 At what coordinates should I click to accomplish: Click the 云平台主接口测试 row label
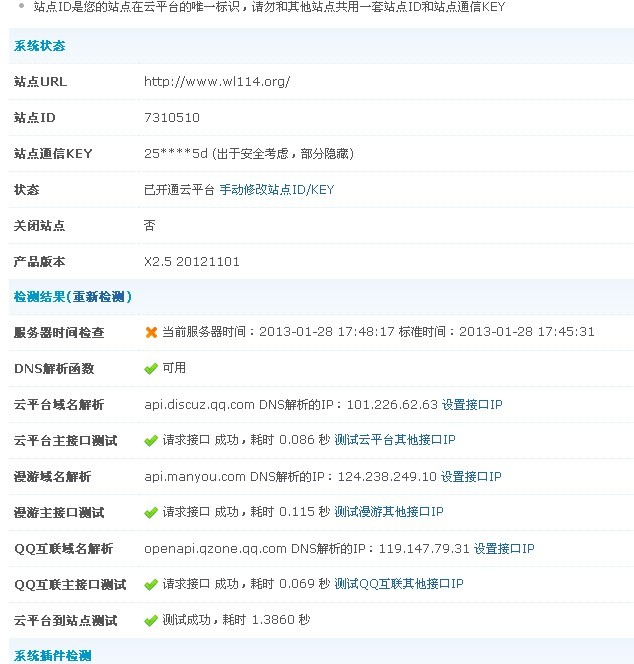tap(66, 441)
